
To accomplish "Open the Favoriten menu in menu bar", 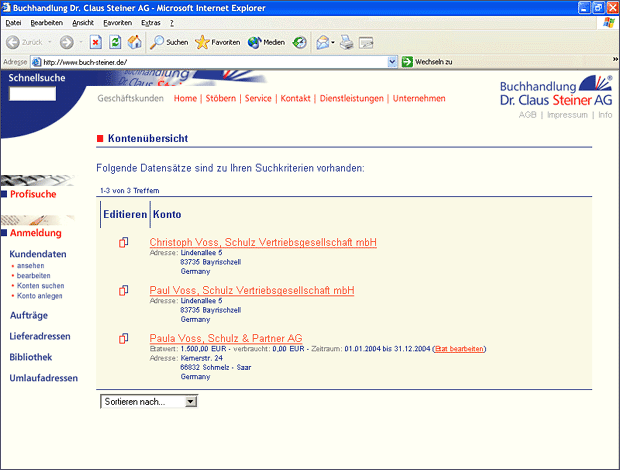I will click(117, 23).
